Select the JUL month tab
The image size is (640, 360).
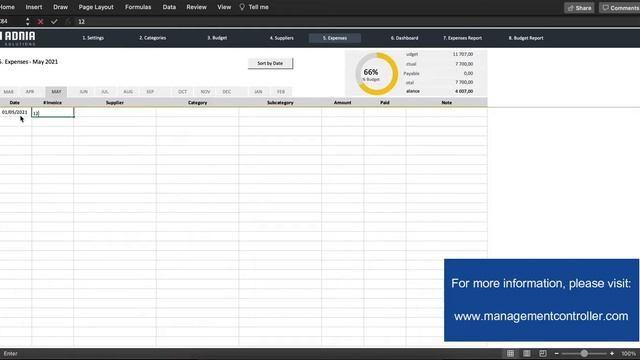tap(105, 92)
